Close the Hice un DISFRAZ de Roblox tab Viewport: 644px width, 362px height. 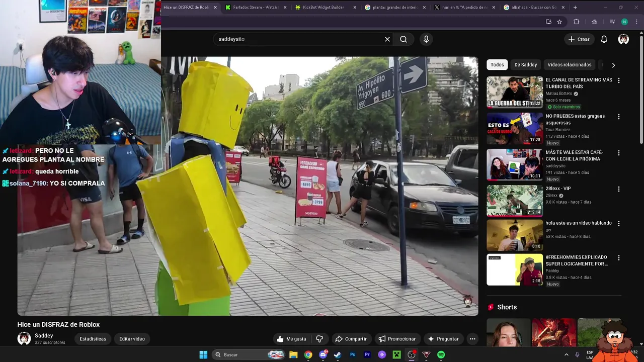[215, 8]
